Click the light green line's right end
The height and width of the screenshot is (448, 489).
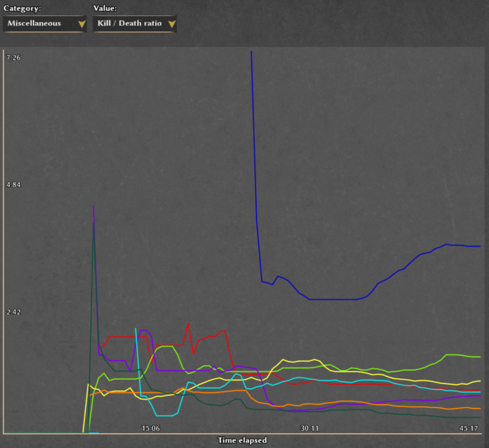coord(480,357)
